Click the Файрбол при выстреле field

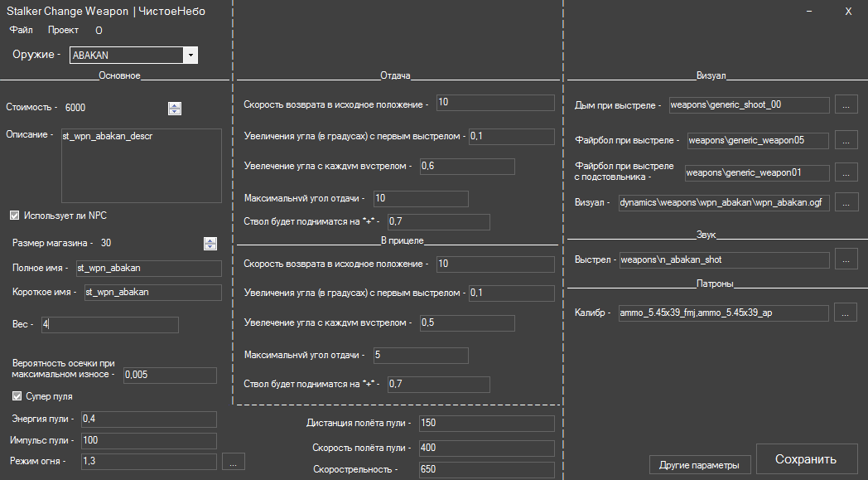point(758,141)
